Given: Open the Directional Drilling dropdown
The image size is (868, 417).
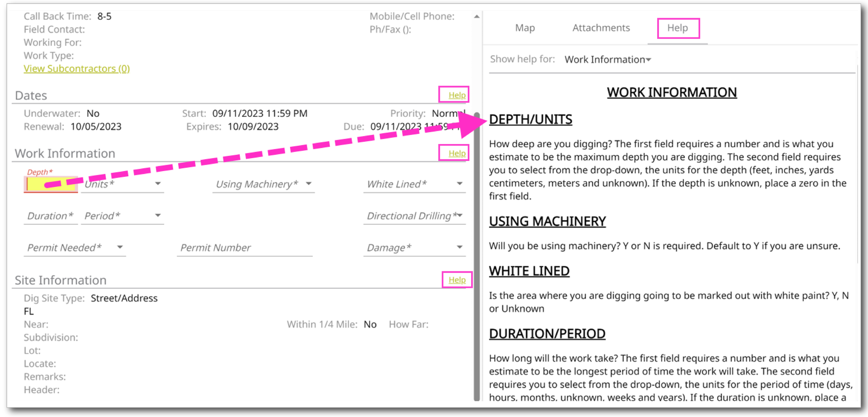Looking at the screenshot, I should pos(459,215).
